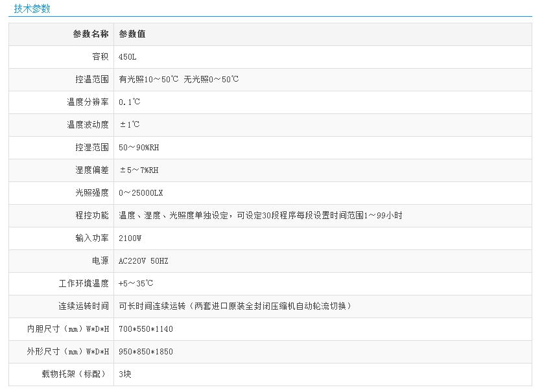This screenshot has width=542, height=392.
Task: Click the 50~90%RH humidity range value
Action: (x=139, y=148)
